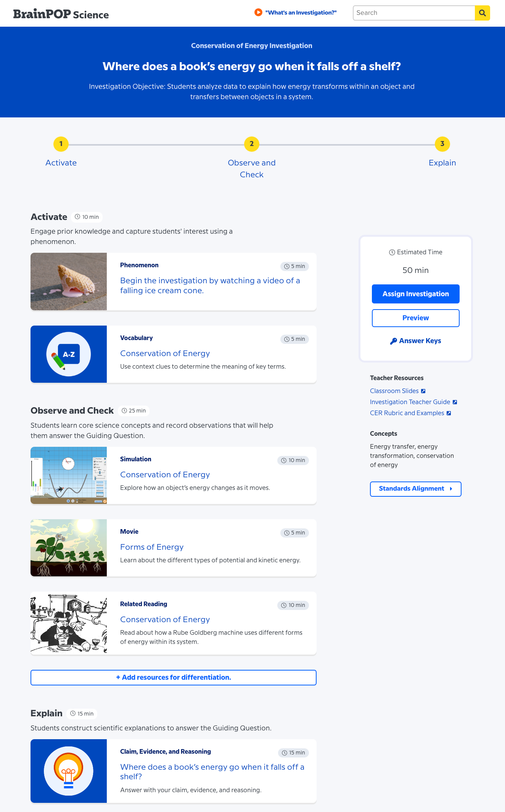Click the Assign Investigation button
The width and height of the screenshot is (505, 812).
[x=416, y=294]
